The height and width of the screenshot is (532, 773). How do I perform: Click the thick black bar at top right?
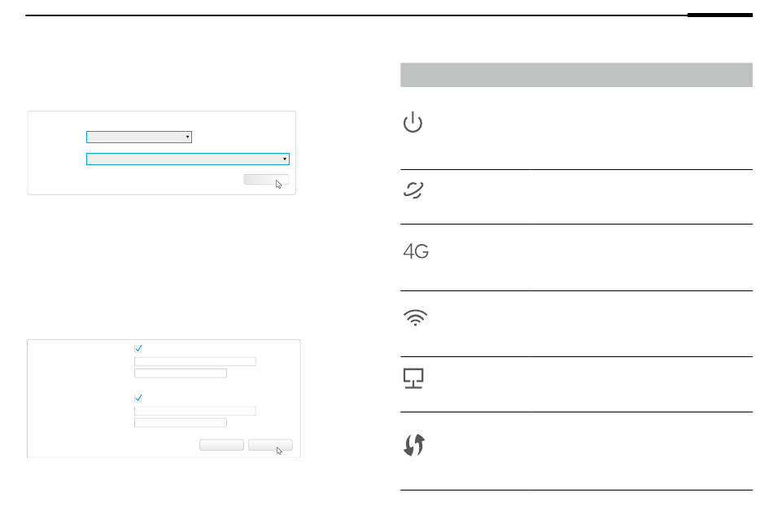click(719, 15)
